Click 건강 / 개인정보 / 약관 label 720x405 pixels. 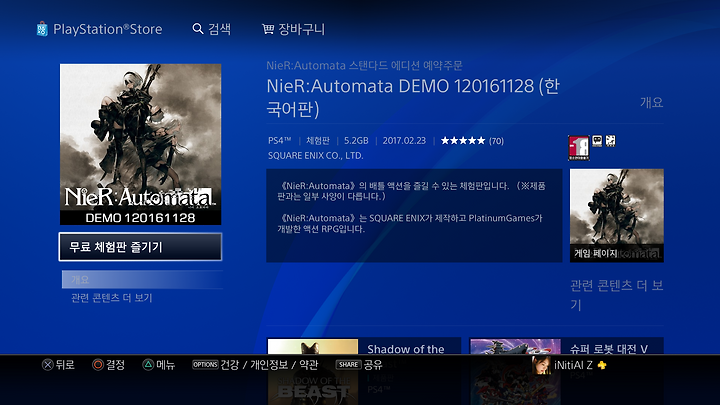(x=269, y=365)
